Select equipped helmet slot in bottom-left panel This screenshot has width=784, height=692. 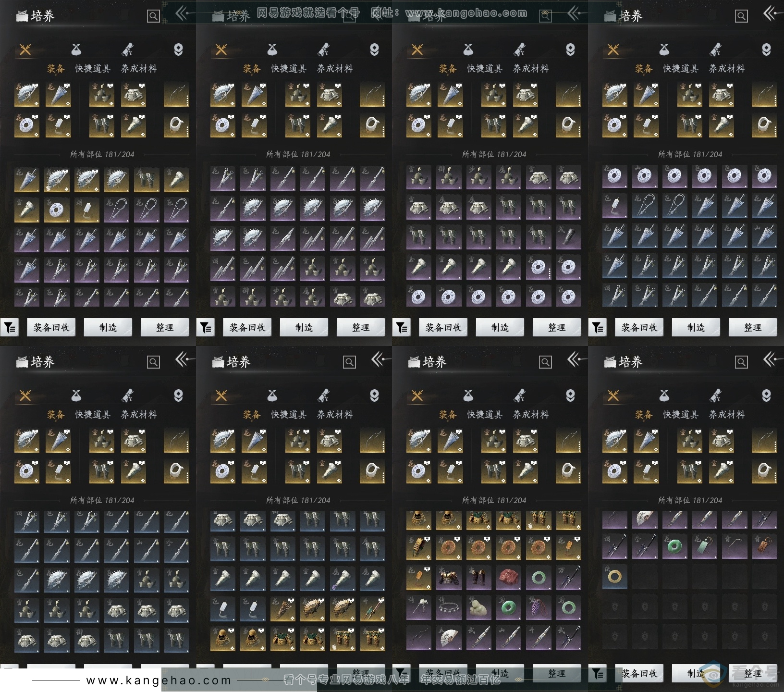click(x=102, y=441)
